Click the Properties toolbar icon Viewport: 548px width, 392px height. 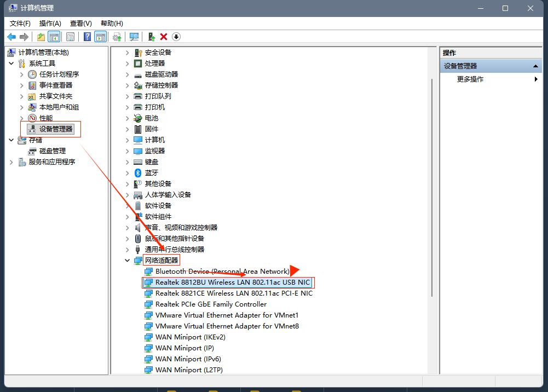tap(70, 37)
